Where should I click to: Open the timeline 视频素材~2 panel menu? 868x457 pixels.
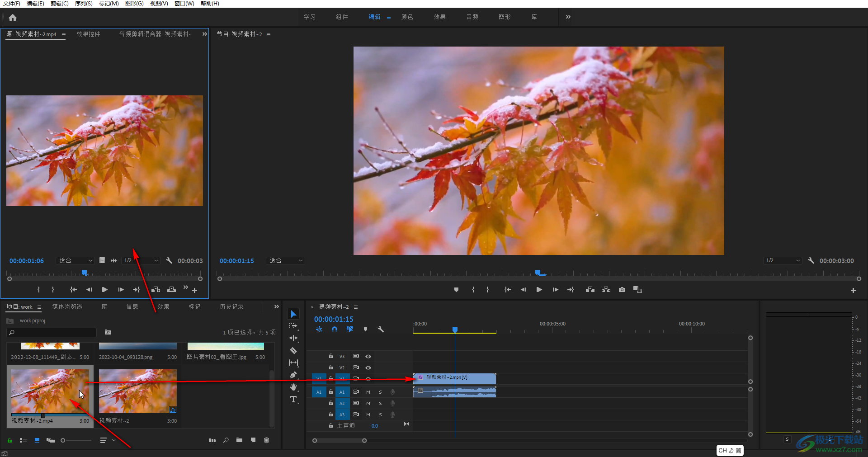pos(356,307)
